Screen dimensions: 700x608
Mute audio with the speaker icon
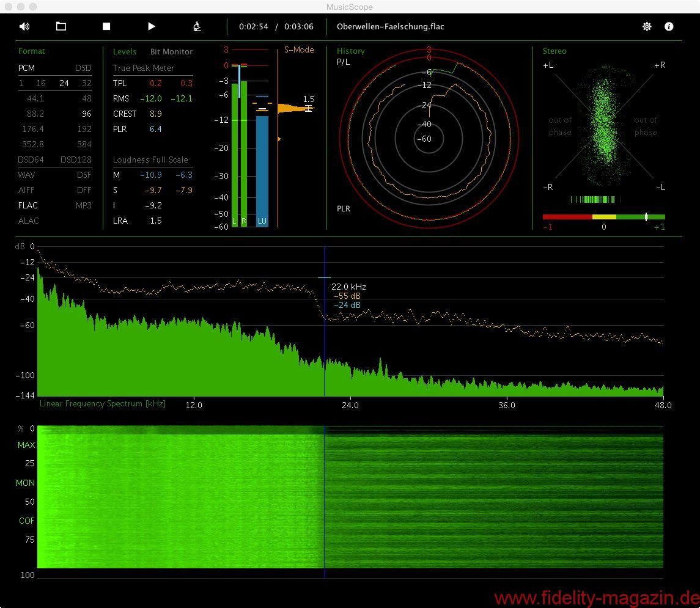(24, 26)
